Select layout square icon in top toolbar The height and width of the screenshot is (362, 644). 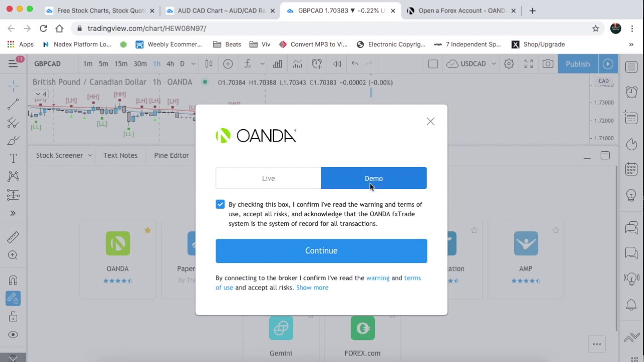pos(433,64)
